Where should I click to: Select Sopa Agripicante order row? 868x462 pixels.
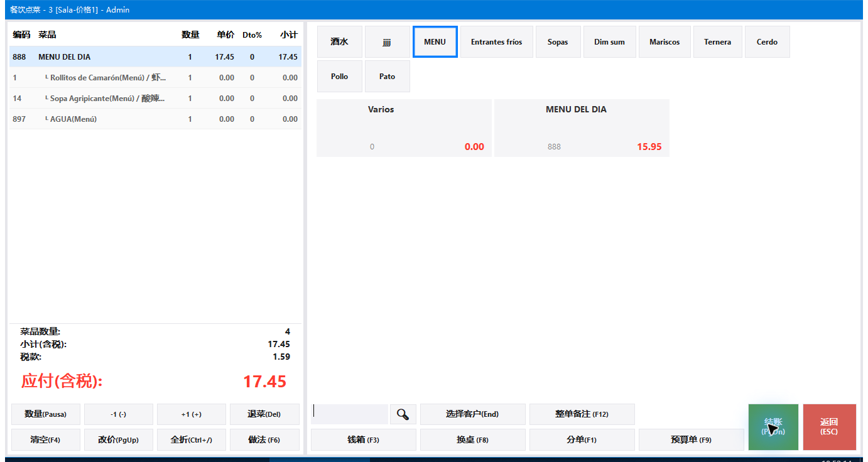pos(155,99)
